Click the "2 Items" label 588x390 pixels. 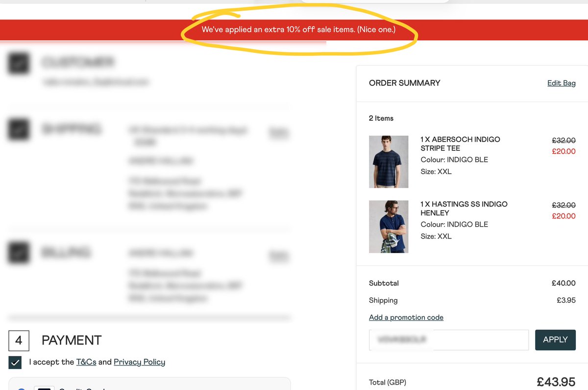[x=381, y=118]
